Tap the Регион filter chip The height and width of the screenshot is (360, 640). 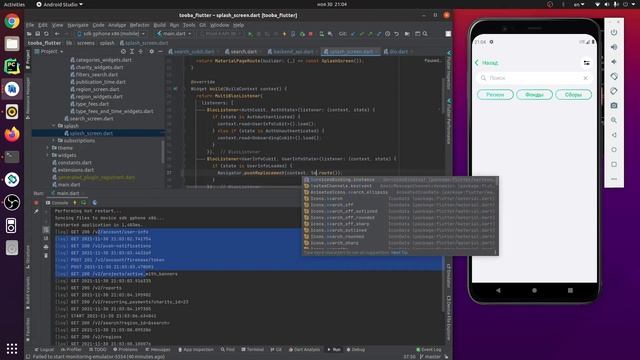click(495, 95)
